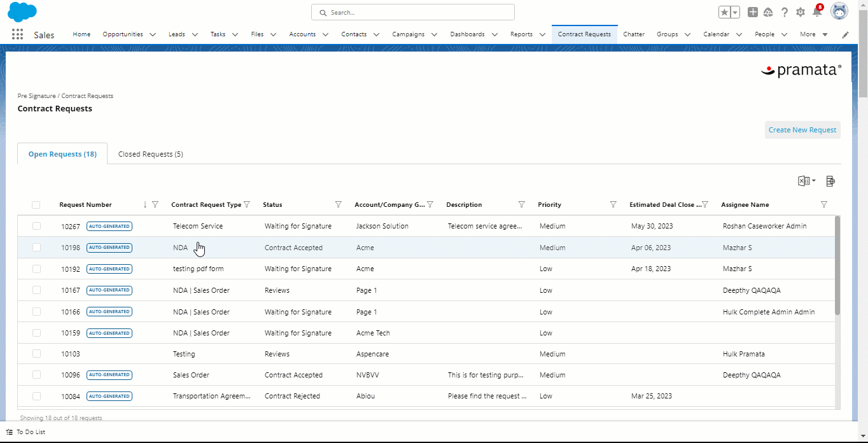This screenshot has width=868, height=443.
Task: Click Pre Signature / Contract Requests breadcrumb
Action: 66,95
